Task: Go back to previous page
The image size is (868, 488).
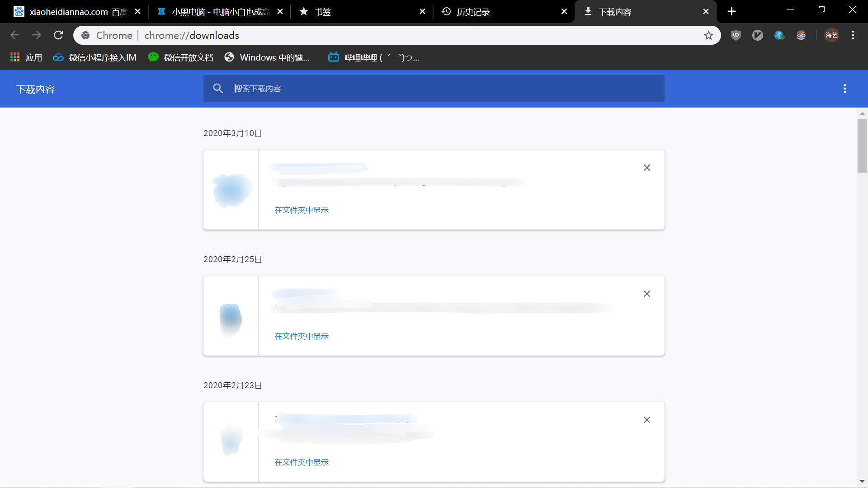Action: (15, 35)
